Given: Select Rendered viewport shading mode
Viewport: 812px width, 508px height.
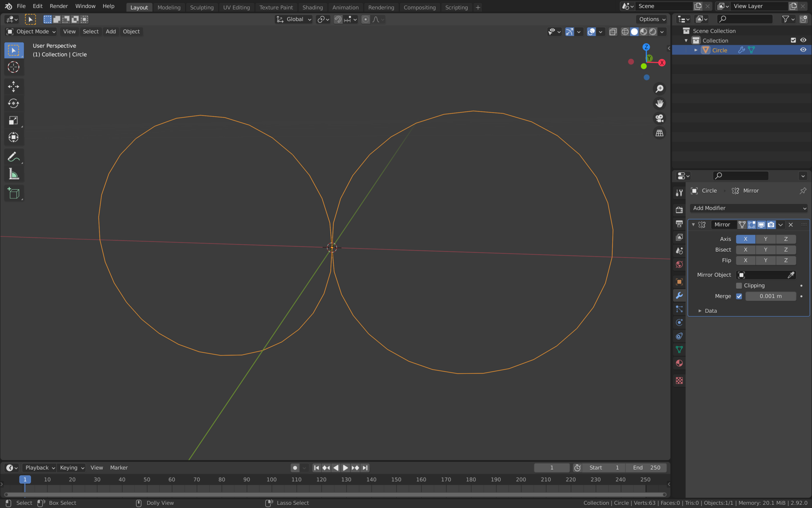Looking at the screenshot, I should [653, 32].
